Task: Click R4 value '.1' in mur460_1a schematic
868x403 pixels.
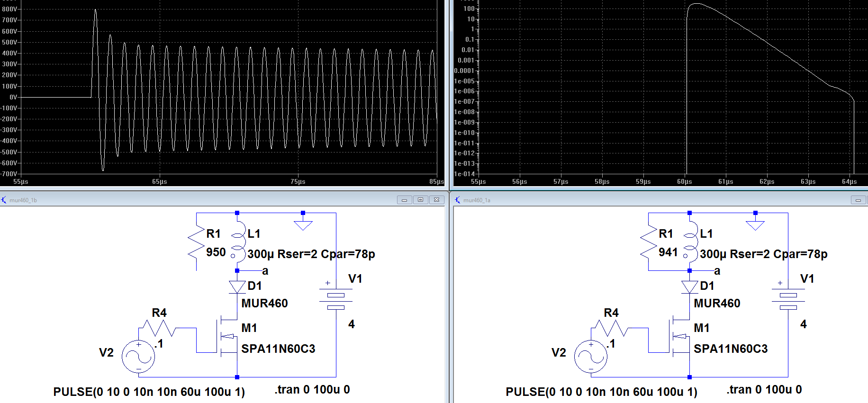Action: coord(612,344)
